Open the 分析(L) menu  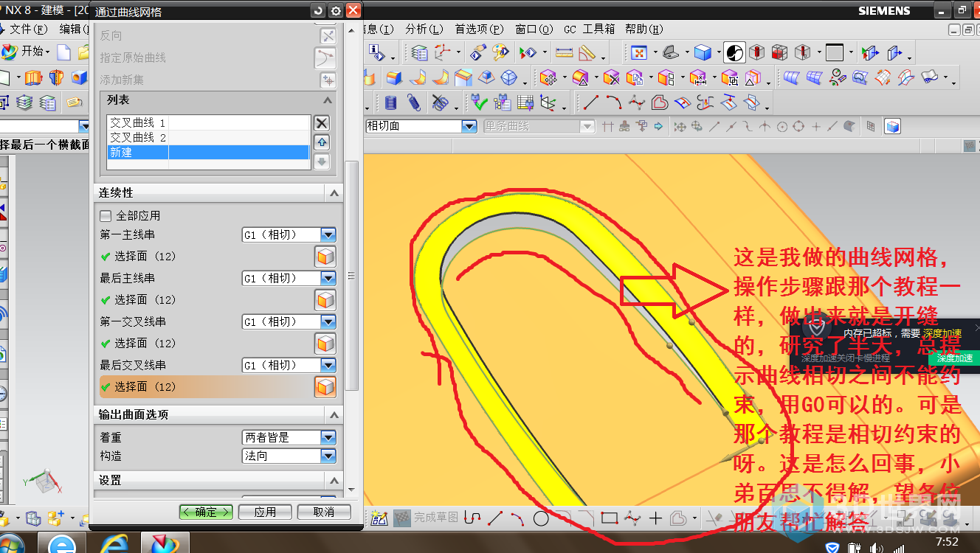click(424, 29)
